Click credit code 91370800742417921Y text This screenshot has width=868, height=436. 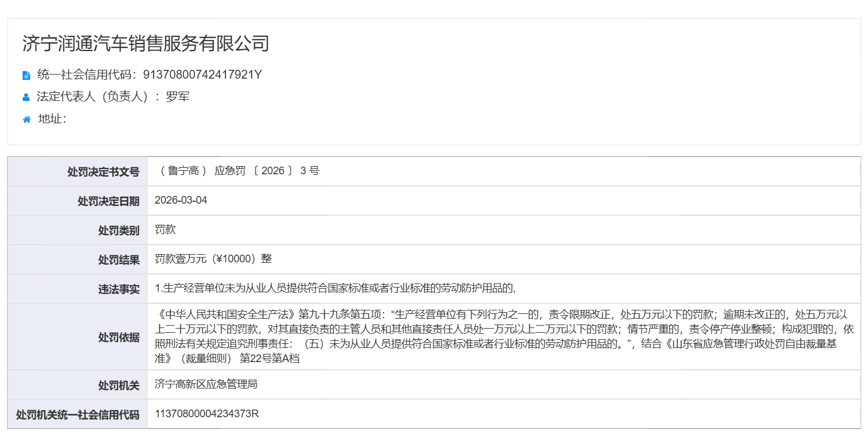coord(203,75)
